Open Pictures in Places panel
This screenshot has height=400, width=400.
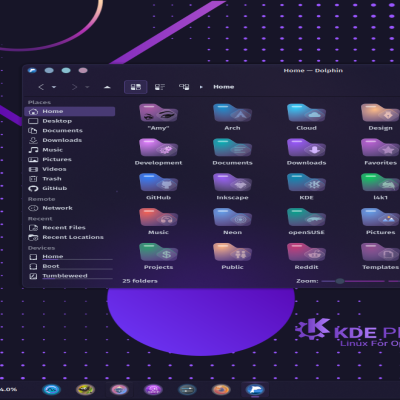click(x=70, y=160)
